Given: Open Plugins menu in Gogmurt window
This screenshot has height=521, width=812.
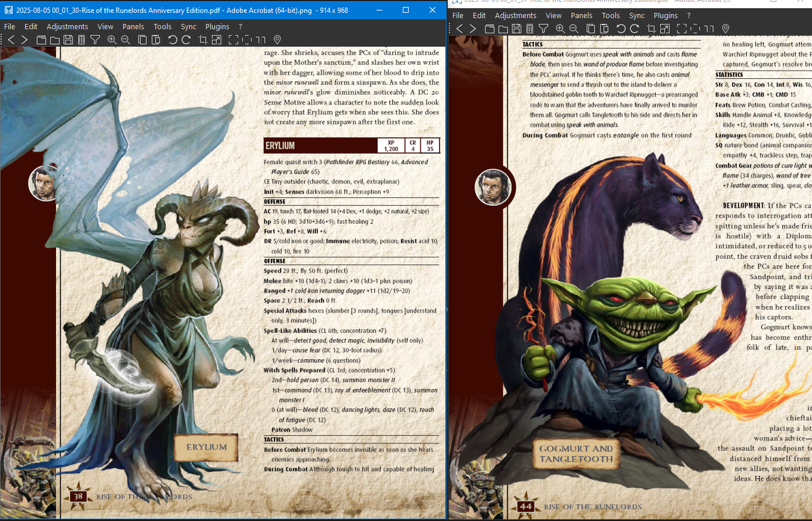Looking at the screenshot, I should [x=665, y=15].
